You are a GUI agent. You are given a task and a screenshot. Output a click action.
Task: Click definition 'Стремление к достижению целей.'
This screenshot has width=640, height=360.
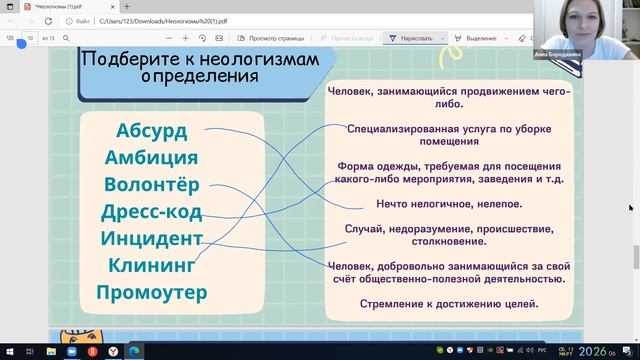pos(449,304)
